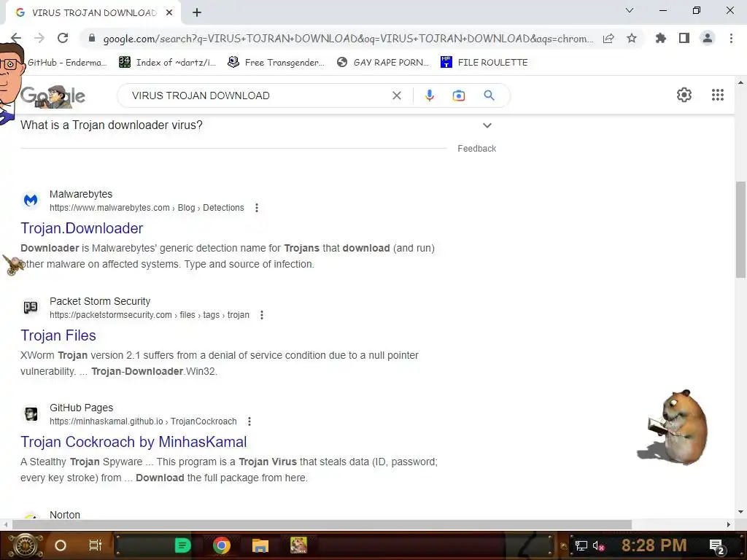
Task: Open the Malwarebytes result options menu
Action: 257,208
